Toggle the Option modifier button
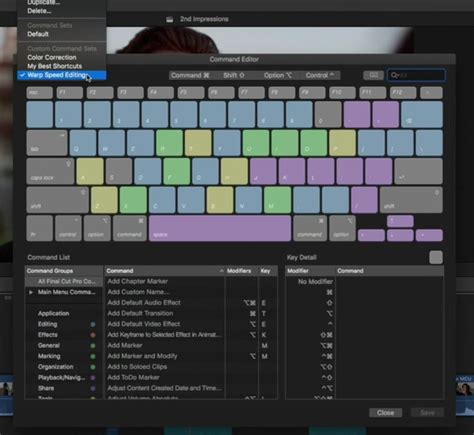Image resolution: width=474 pixels, height=435 pixels. [278, 75]
